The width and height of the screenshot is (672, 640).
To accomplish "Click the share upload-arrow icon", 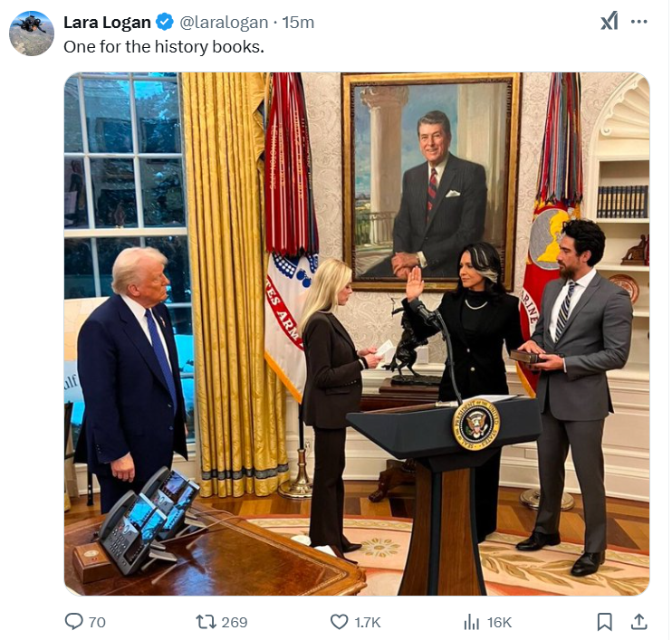I will click(x=638, y=622).
